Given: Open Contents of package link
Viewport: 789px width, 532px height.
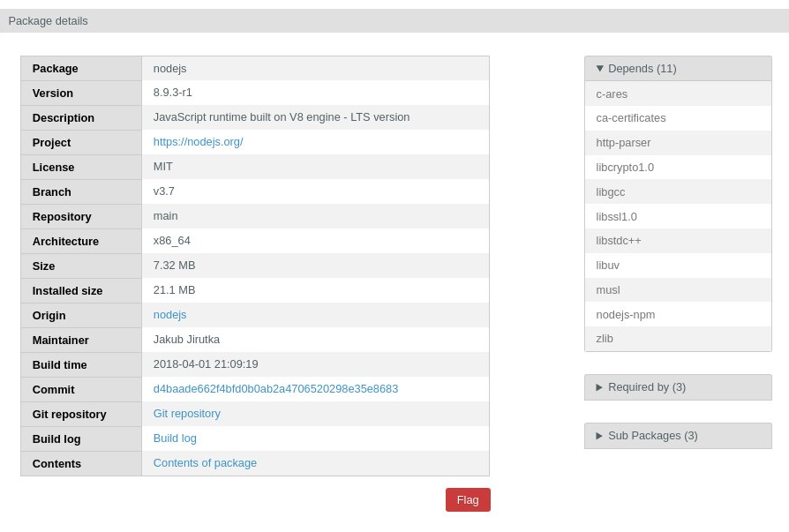Looking at the screenshot, I should coord(205,463).
